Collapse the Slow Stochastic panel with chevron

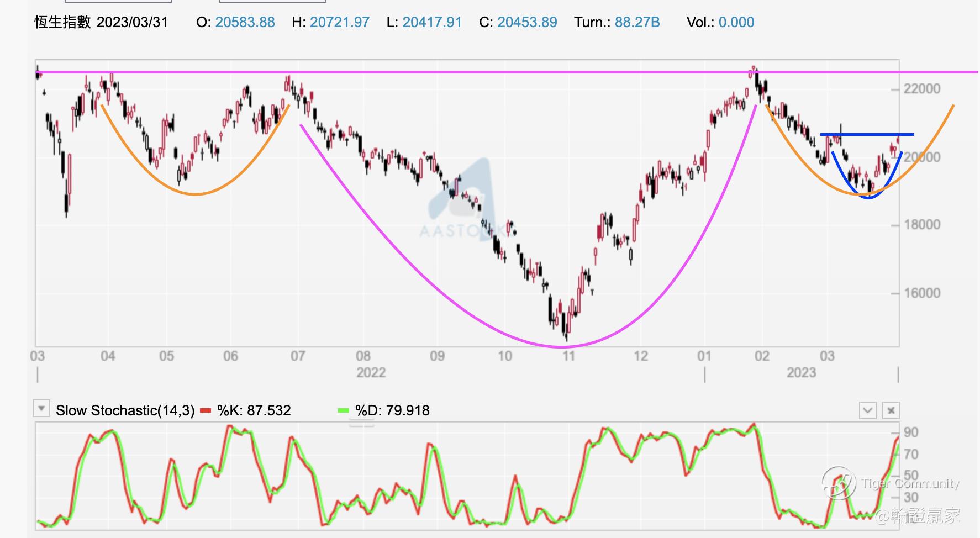867,410
